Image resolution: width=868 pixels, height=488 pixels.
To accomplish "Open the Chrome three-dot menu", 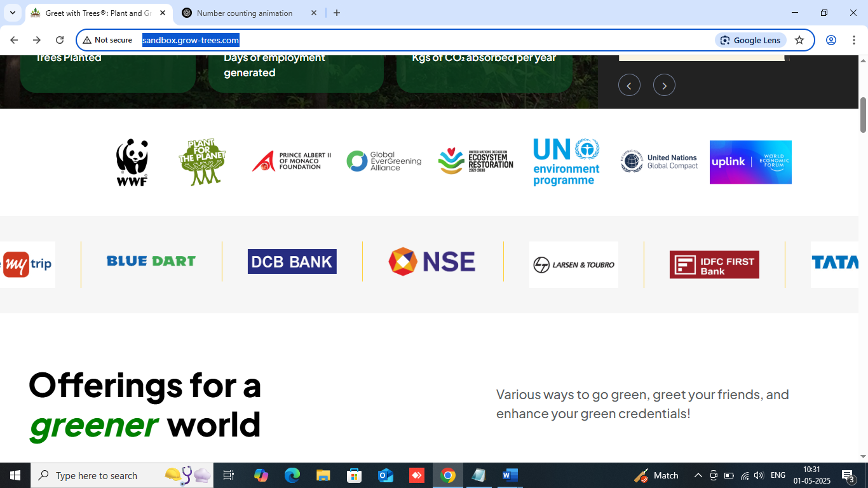I will coord(854,40).
